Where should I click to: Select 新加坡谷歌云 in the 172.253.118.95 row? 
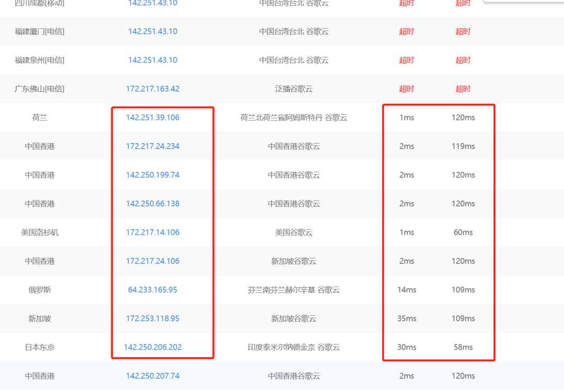coord(294,318)
